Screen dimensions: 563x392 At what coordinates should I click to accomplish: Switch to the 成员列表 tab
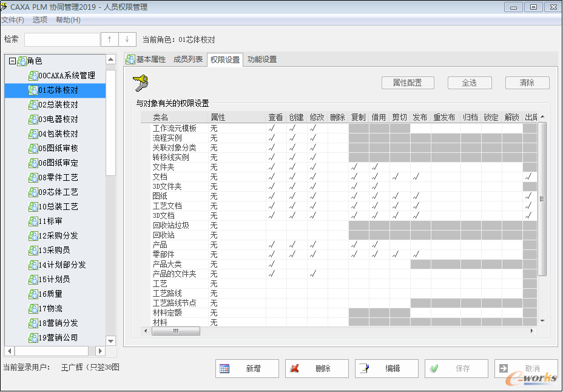click(188, 59)
